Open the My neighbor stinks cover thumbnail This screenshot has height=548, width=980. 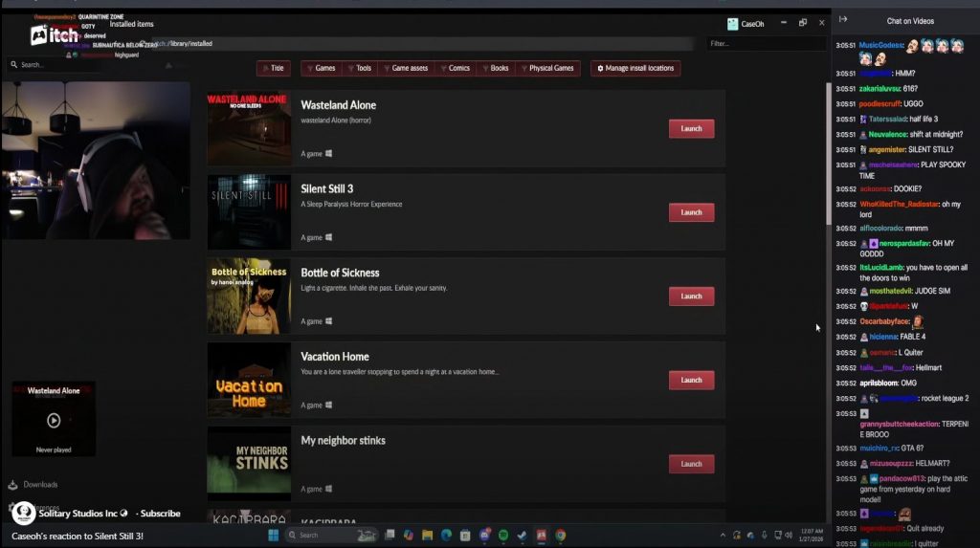249,463
